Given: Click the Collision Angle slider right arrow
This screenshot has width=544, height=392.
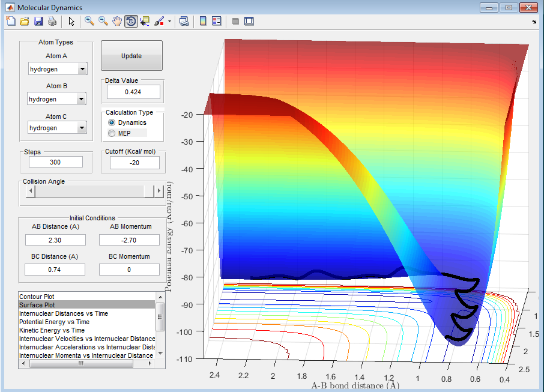Looking at the screenshot, I should 159,191.
